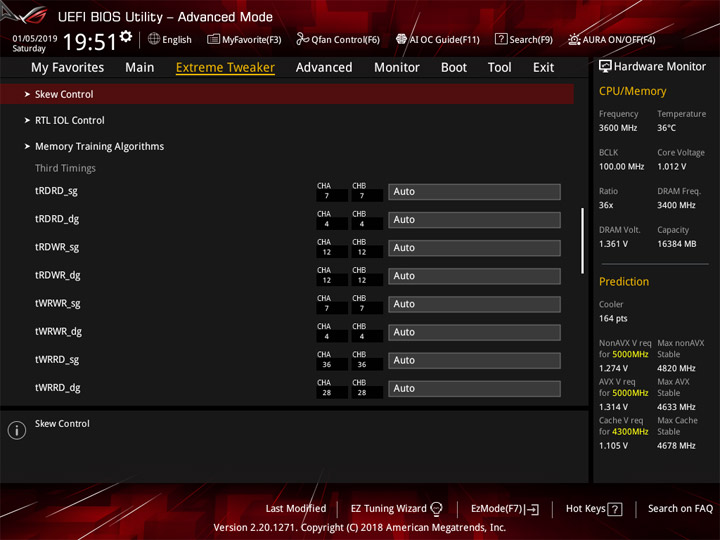This screenshot has width=720, height=540.
Task: Click the Core Voltage 1.012 V reading
Action: 672,167
